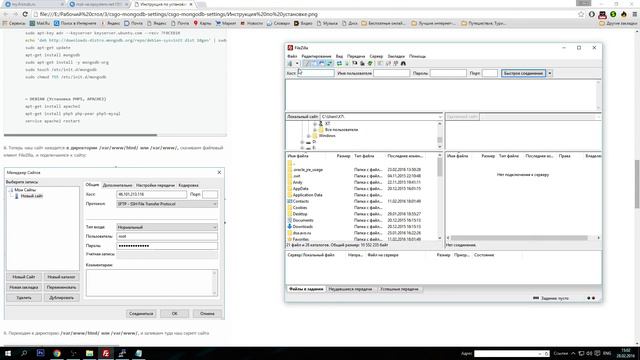
Task: Open the Site Manager dropdown arrow
Action: pyautogui.click(x=297, y=63)
